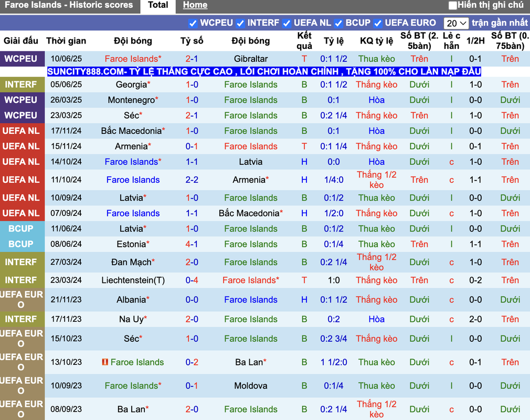Toggle the INTERF filter checkbox

pyautogui.click(x=240, y=23)
